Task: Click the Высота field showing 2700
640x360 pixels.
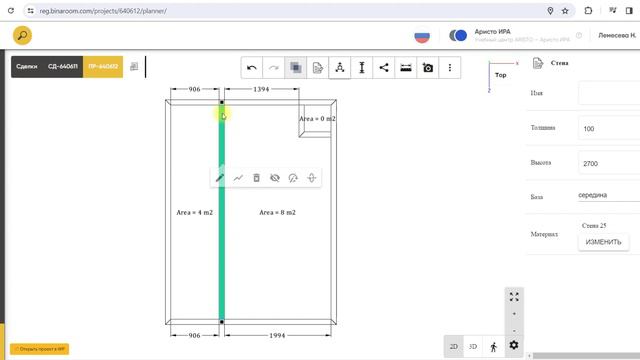Action: 609,163
